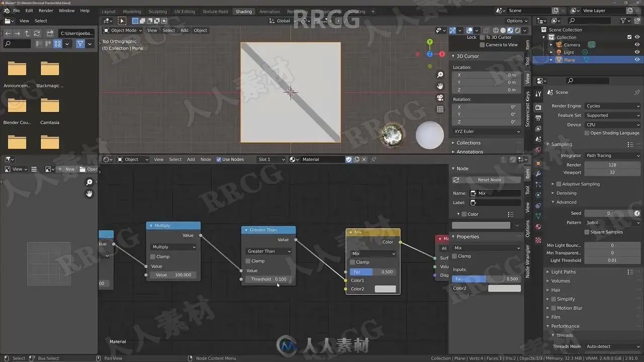This screenshot has width=644, height=362.
Task: Enable Square Samples checkbox
Action: click(587, 232)
